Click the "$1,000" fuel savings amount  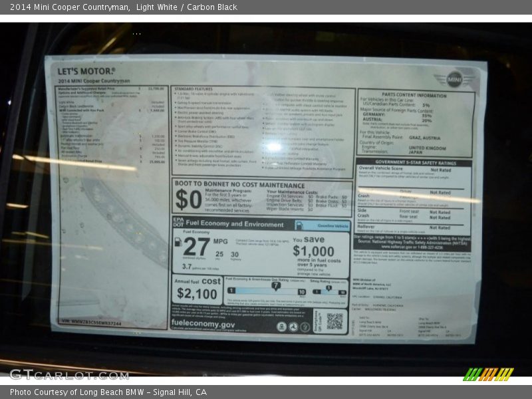click(313, 251)
